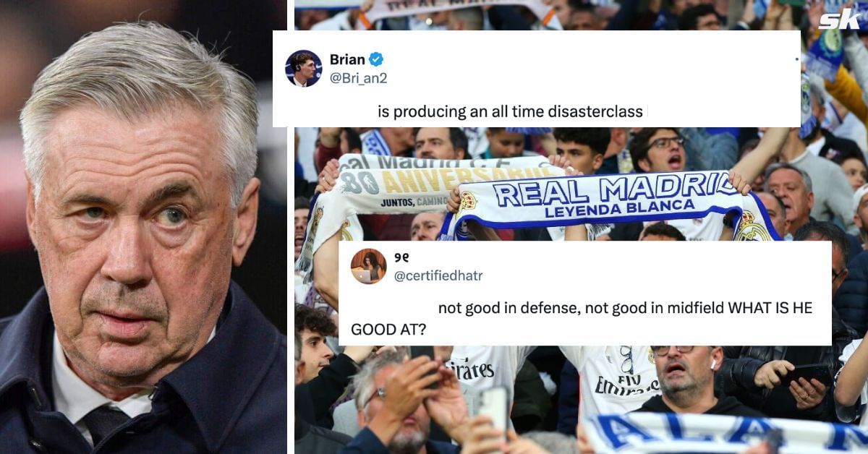868x454 pixels.
Task: Click the Brian display name
Action: 347,59
